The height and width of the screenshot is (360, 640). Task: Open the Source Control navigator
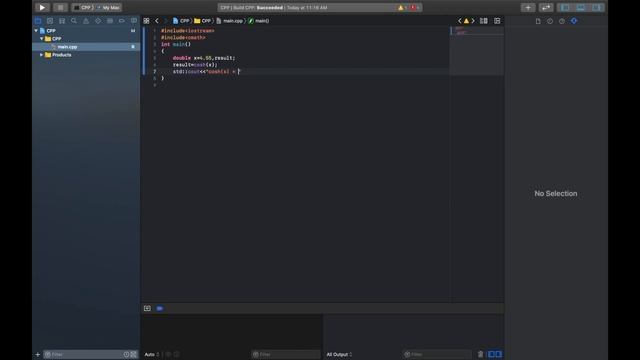pos(50,20)
